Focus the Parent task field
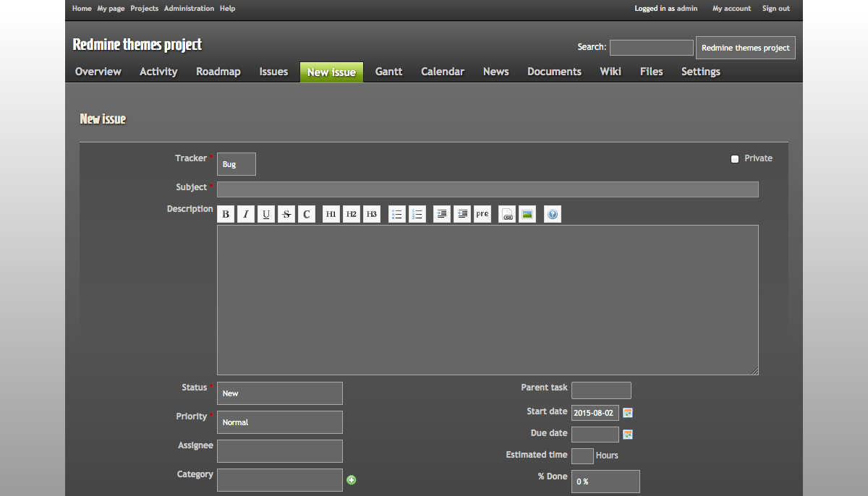The image size is (868, 496). pos(601,390)
